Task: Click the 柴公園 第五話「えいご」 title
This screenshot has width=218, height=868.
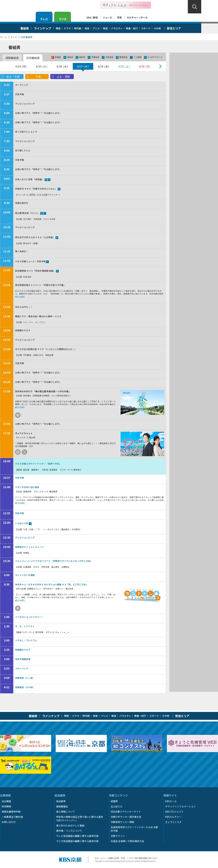Action: (27, 213)
